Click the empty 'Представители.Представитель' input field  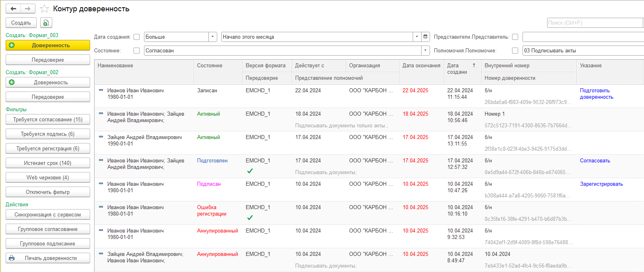(583, 37)
